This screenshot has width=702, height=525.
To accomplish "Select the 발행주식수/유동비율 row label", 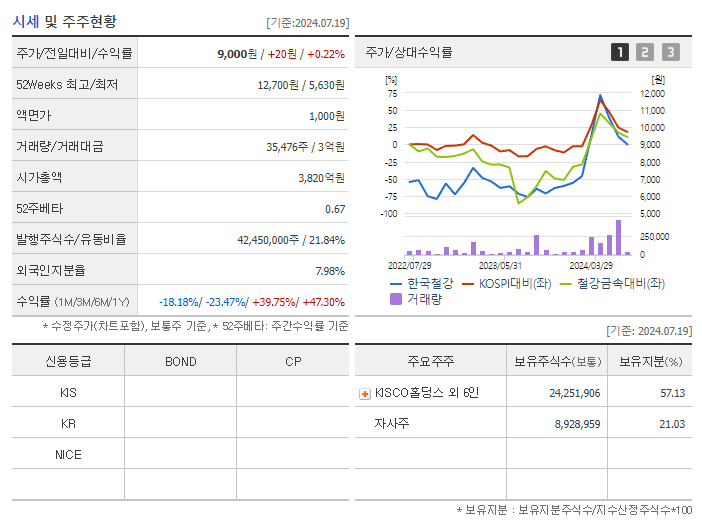I will pyautogui.click(x=71, y=239).
